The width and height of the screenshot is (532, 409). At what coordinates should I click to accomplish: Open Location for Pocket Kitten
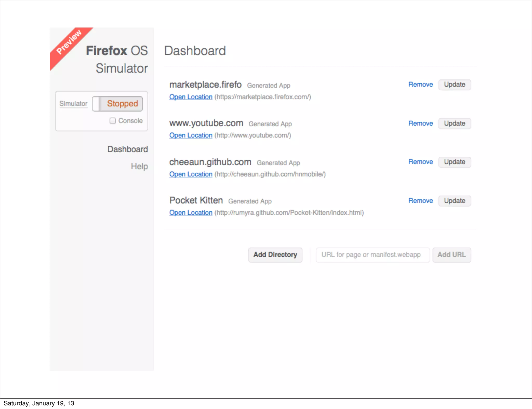[191, 213]
